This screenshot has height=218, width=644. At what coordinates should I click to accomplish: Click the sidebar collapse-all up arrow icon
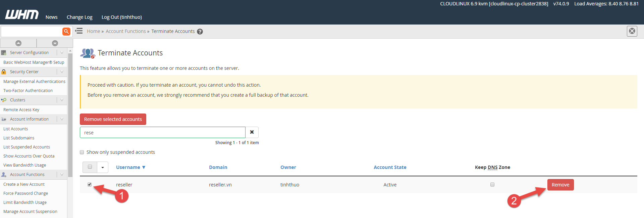(18, 43)
